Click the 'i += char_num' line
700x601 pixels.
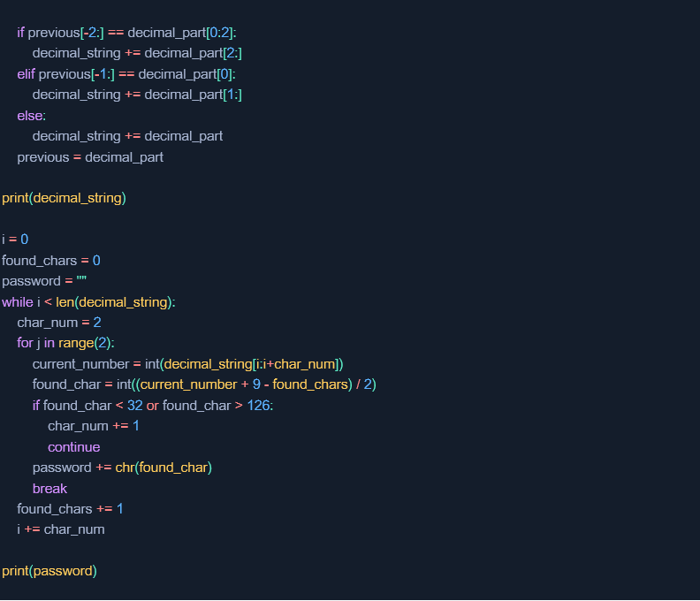pyautogui.click(x=61, y=529)
